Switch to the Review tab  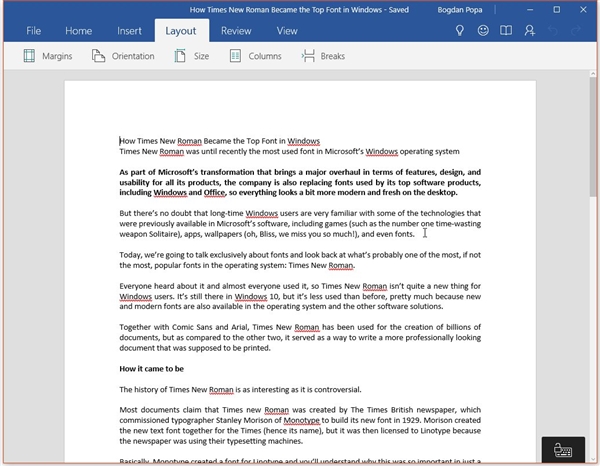click(x=236, y=31)
